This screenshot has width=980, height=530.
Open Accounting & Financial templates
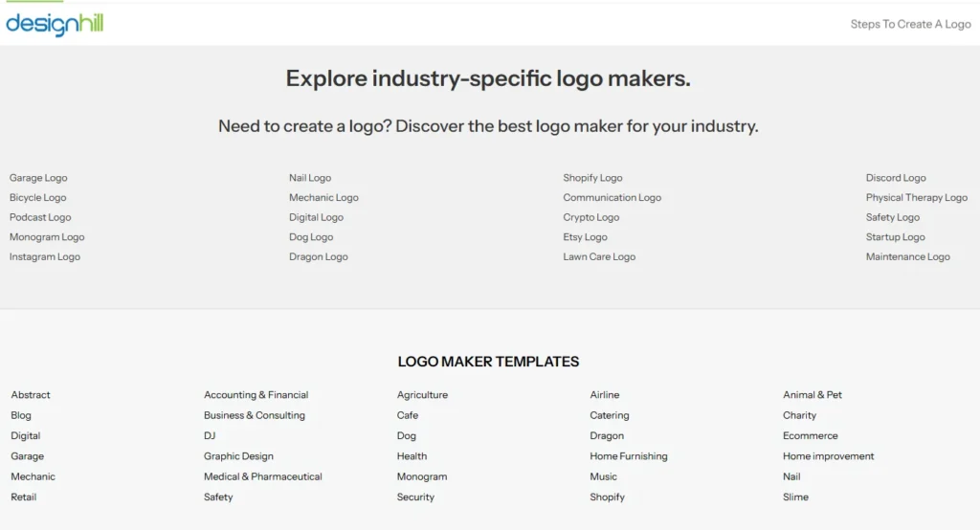pos(256,395)
